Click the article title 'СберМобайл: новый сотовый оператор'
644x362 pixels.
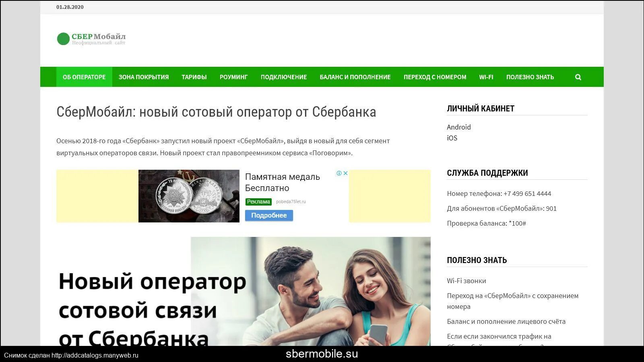216,112
